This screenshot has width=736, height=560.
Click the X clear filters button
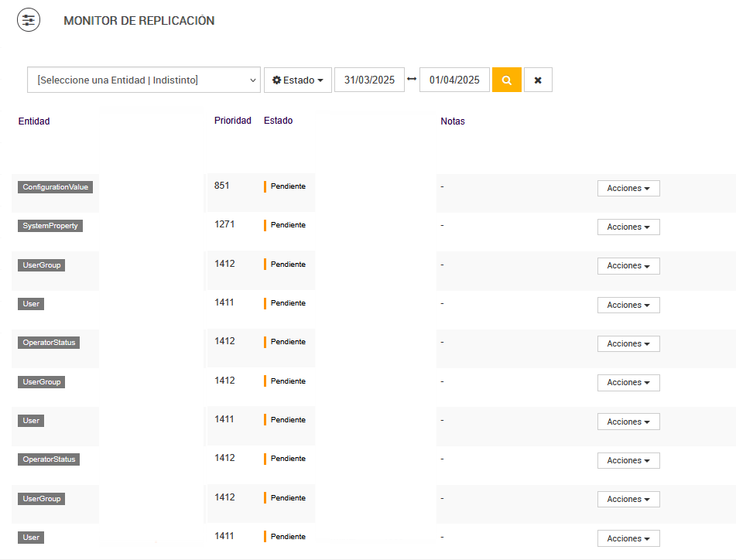click(x=538, y=80)
